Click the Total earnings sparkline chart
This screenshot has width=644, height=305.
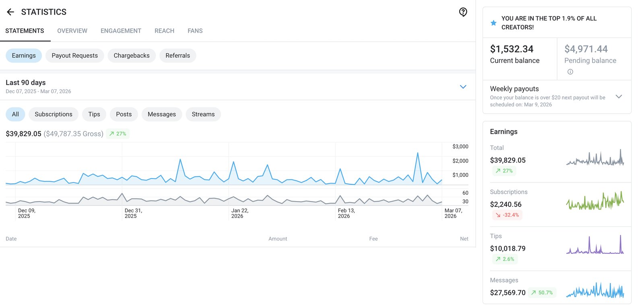tap(595, 158)
